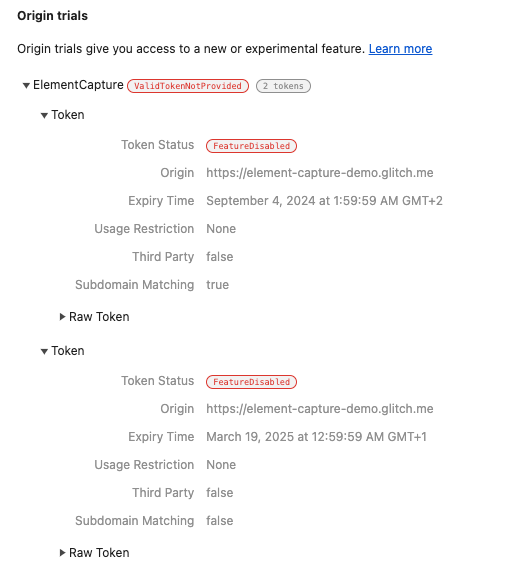Screen dimensions: 532x573
Task: Click first token's Usage Restriction None value
Action: (x=221, y=229)
